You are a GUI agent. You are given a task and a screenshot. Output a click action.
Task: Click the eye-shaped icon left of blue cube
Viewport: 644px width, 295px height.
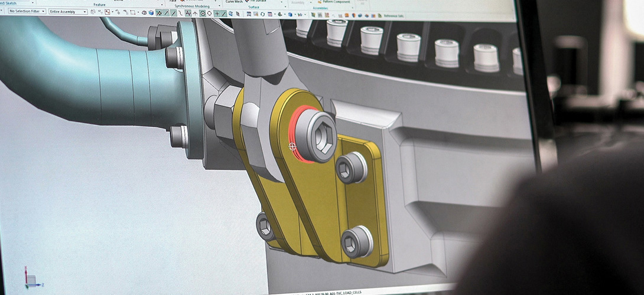(x=144, y=13)
